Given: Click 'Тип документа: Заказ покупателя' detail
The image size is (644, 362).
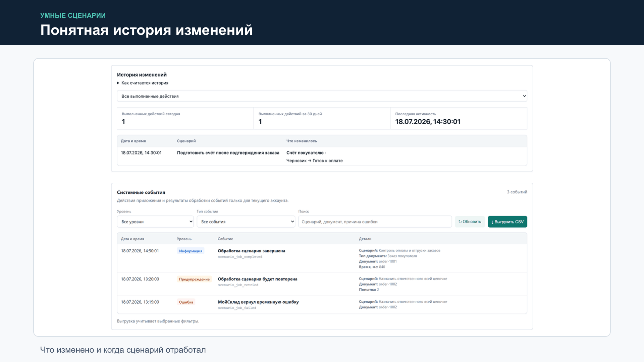Looking at the screenshot, I should [388, 256].
